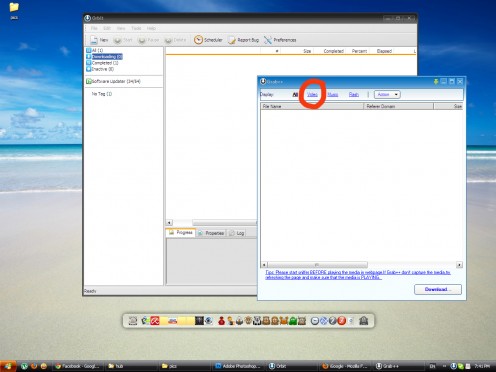
Task: Filter Grab++ list by Video
Action: (x=312, y=94)
